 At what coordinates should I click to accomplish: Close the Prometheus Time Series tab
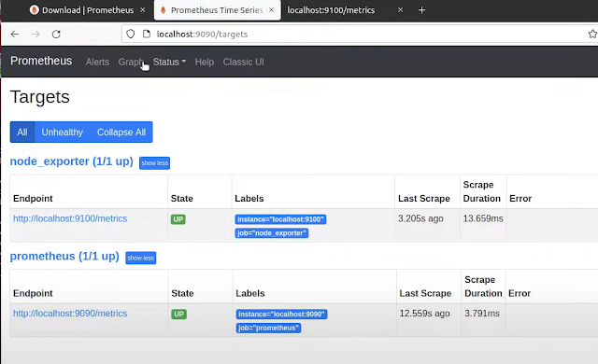pos(271,10)
